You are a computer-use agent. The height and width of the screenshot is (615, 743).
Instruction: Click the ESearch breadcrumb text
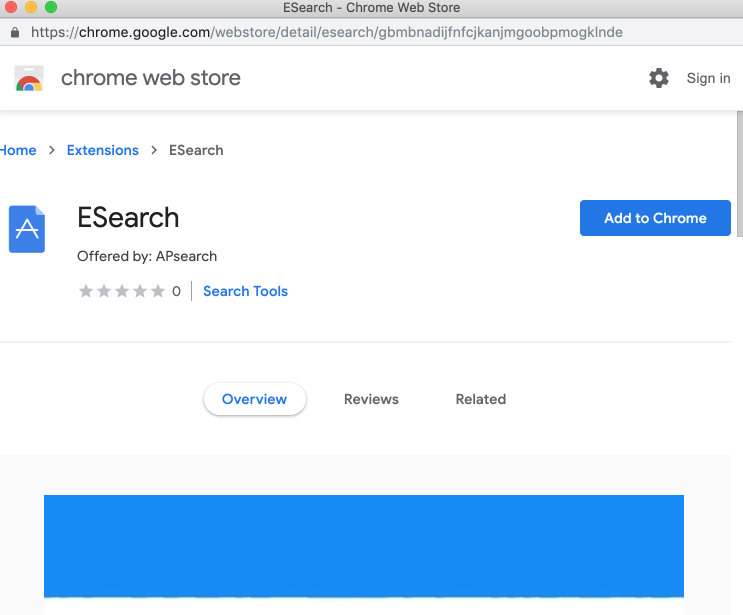196,150
